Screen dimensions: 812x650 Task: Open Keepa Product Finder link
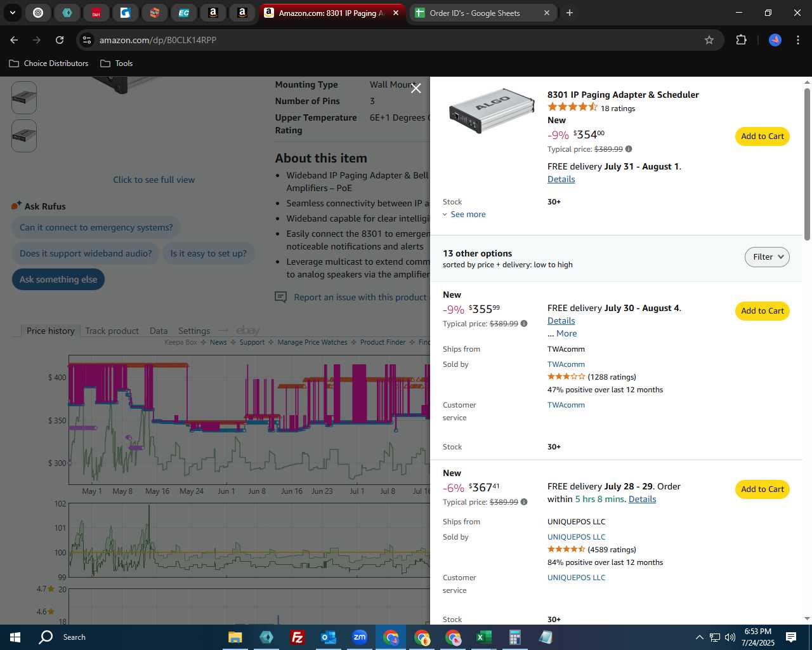coord(383,342)
